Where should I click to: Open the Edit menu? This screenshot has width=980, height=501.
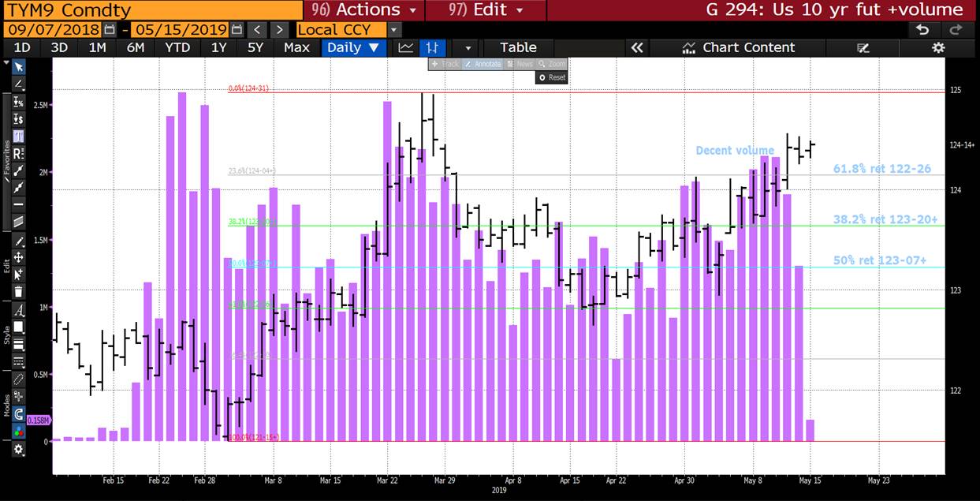click(x=485, y=9)
